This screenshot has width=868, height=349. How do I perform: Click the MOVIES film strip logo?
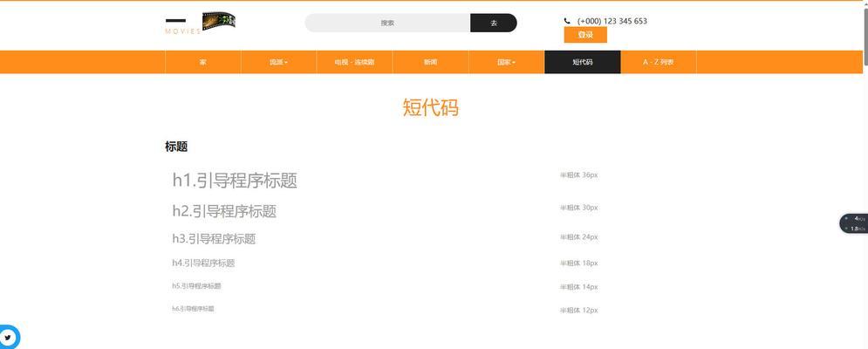(x=201, y=24)
